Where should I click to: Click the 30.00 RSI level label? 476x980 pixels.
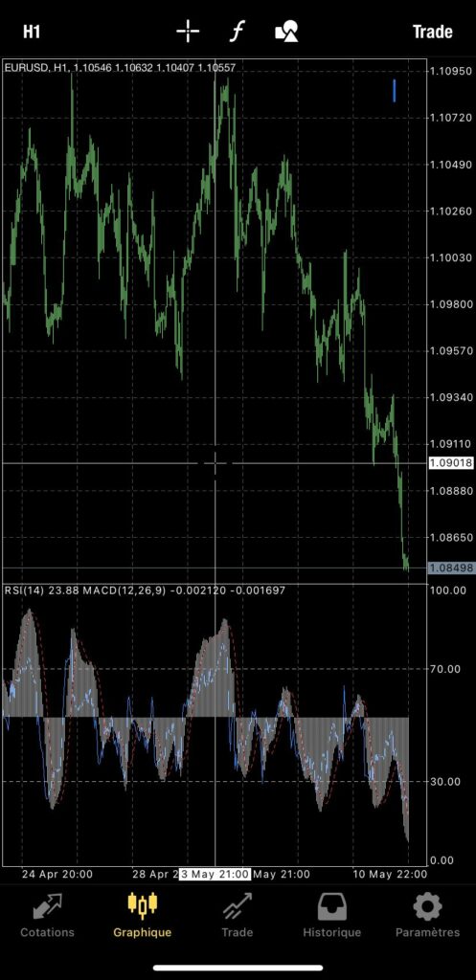click(x=447, y=781)
